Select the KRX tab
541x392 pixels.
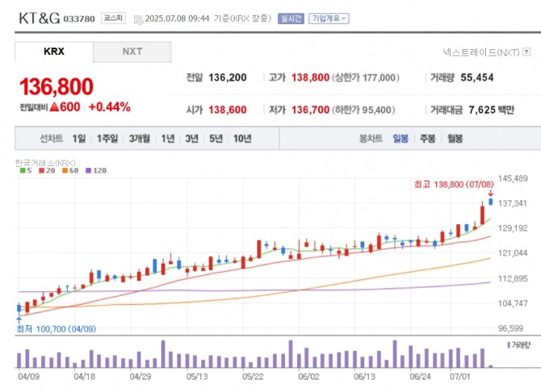pyautogui.click(x=54, y=52)
